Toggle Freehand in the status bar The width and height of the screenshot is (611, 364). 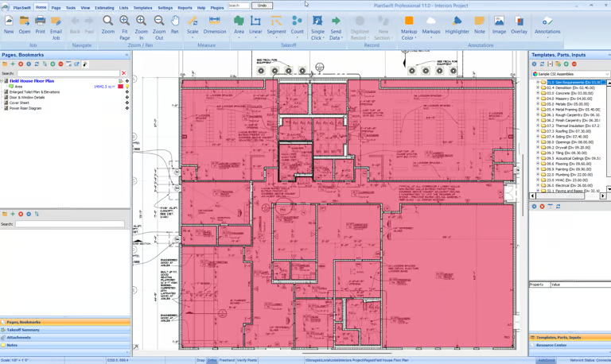[x=227, y=360]
